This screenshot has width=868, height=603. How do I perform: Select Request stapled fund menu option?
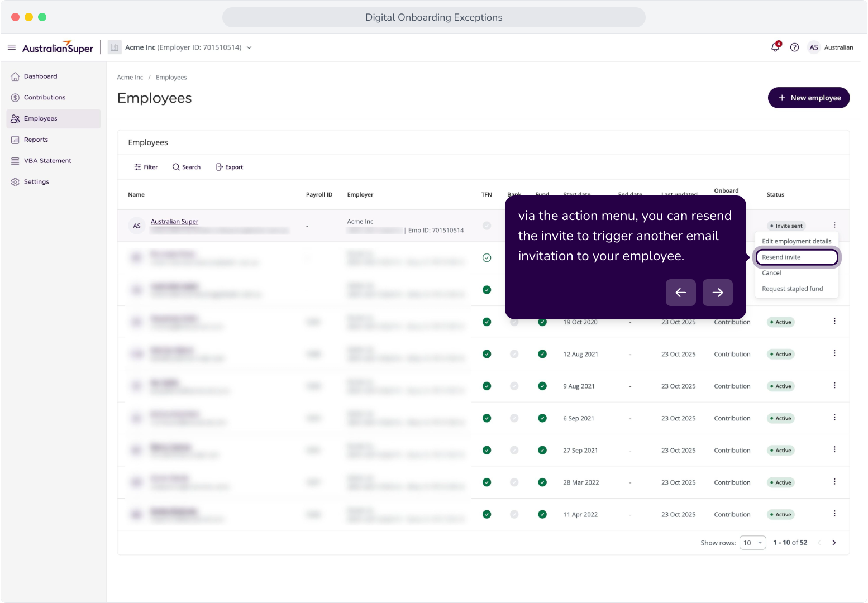coord(792,289)
